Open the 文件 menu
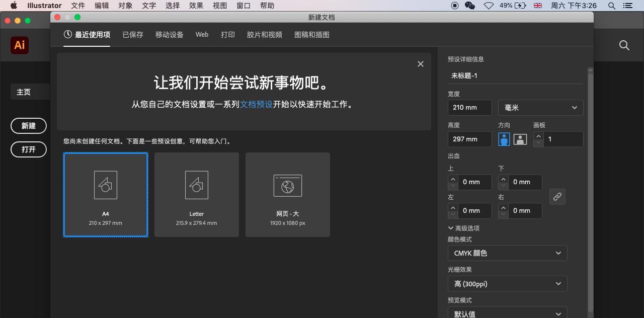644x318 pixels. click(78, 6)
